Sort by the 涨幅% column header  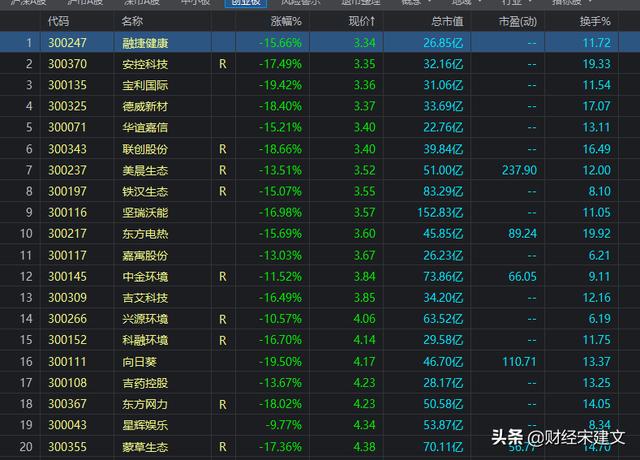click(x=286, y=21)
